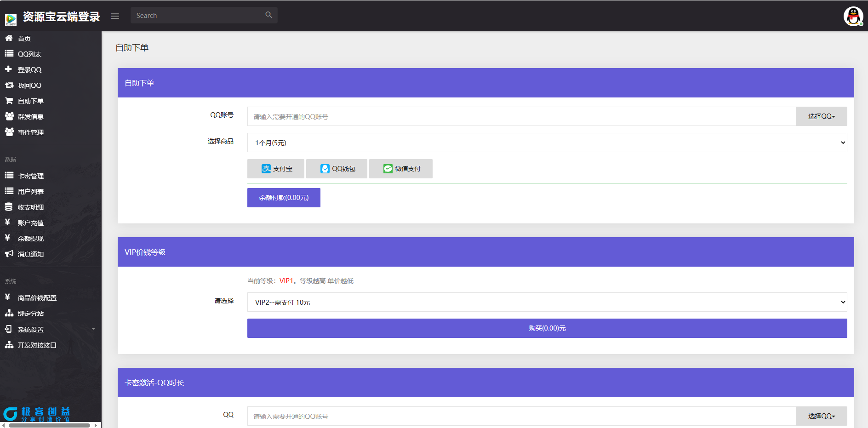Click the plus icon for 登录QQ
This screenshot has height=428, width=868.
8,69
